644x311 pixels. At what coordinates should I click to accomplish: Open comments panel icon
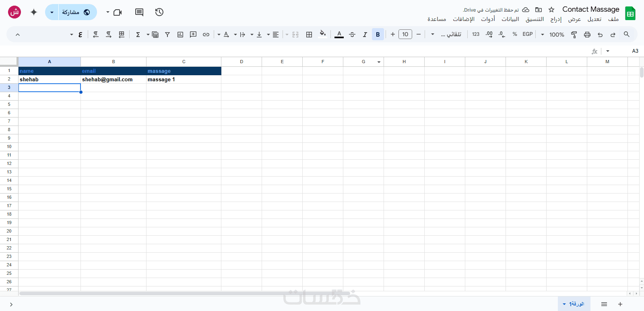(139, 12)
